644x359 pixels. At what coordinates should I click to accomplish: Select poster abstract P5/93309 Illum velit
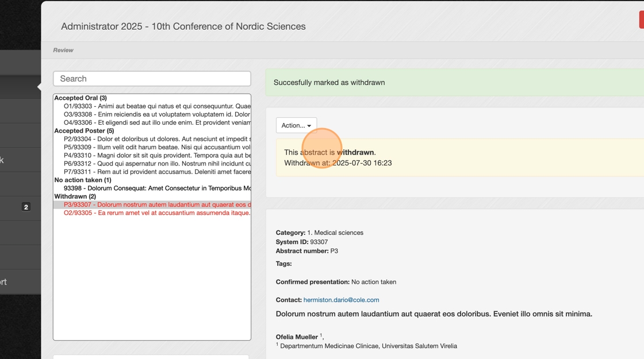[x=157, y=147]
